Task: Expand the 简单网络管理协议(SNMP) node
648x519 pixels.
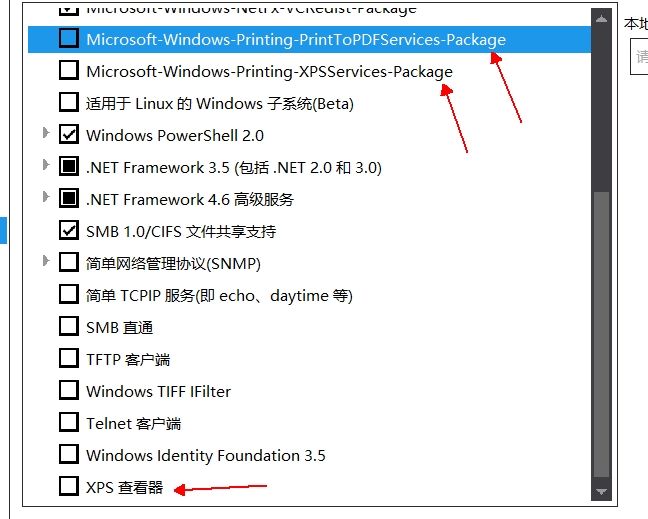Action: point(46,261)
